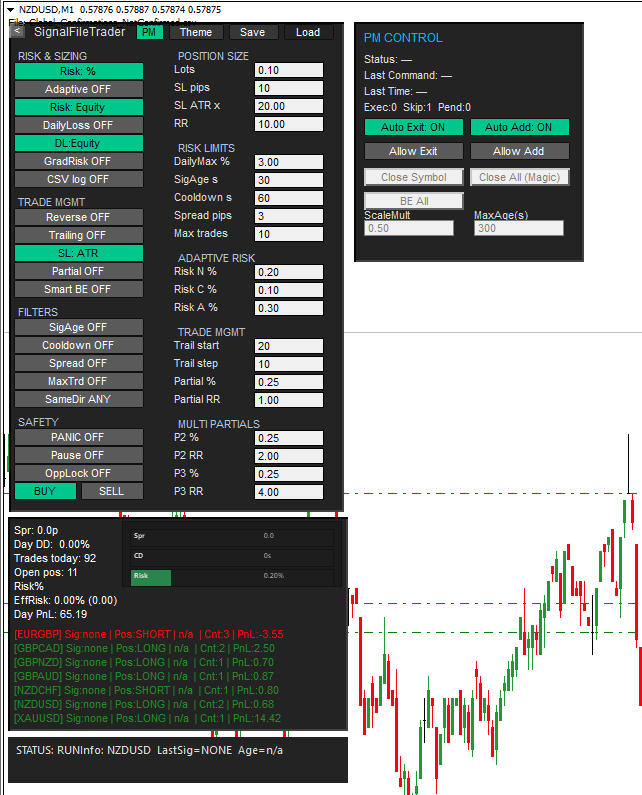Screen dimensions: 642x795
Task: Click Allow Exit in PM Control
Action: (414, 151)
